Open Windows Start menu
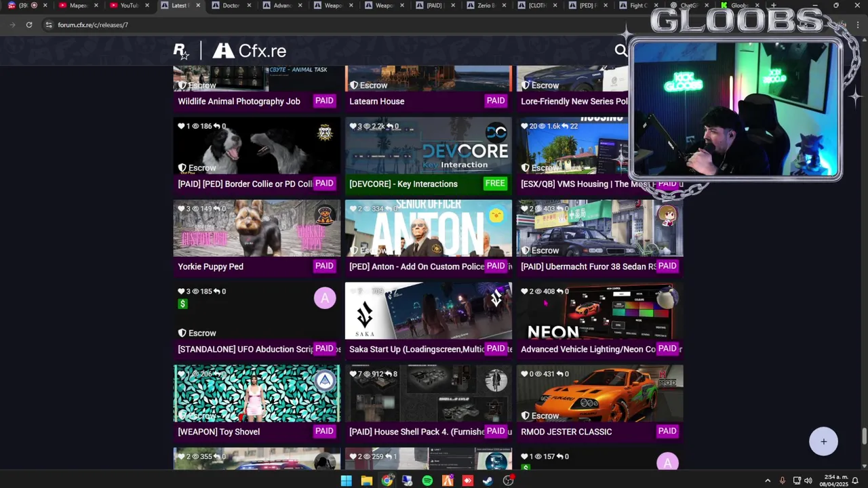The image size is (868, 488). pos(346,481)
